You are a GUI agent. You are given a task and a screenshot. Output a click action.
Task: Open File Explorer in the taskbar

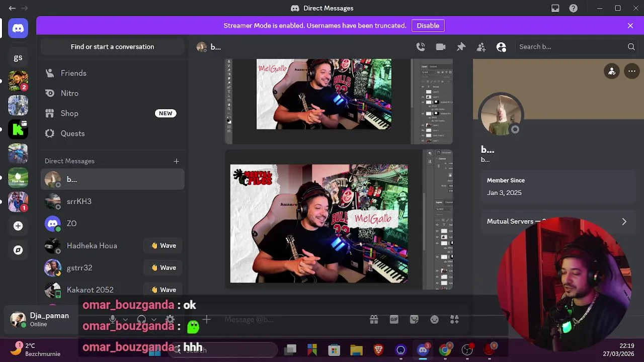356,350
